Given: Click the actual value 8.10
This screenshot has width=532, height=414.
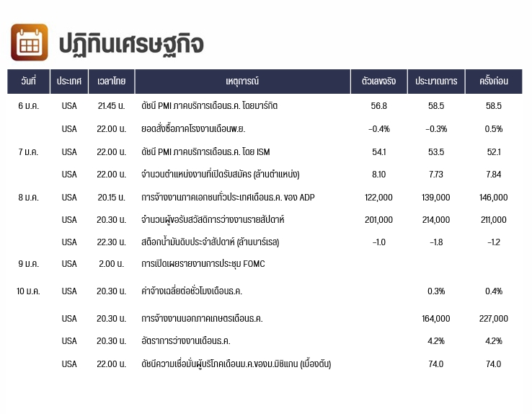Looking at the screenshot, I should tap(378, 175).
